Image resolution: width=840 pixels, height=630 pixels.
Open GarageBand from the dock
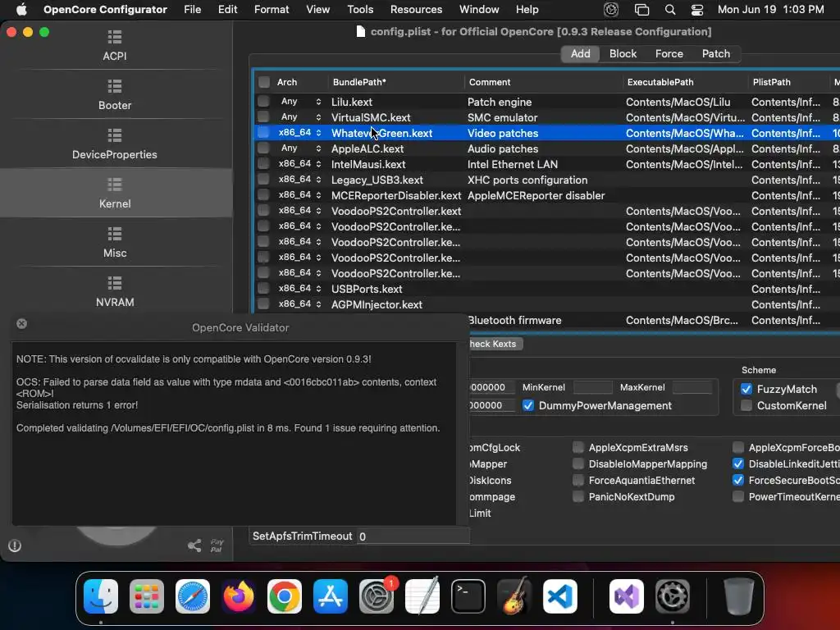coord(514,596)
